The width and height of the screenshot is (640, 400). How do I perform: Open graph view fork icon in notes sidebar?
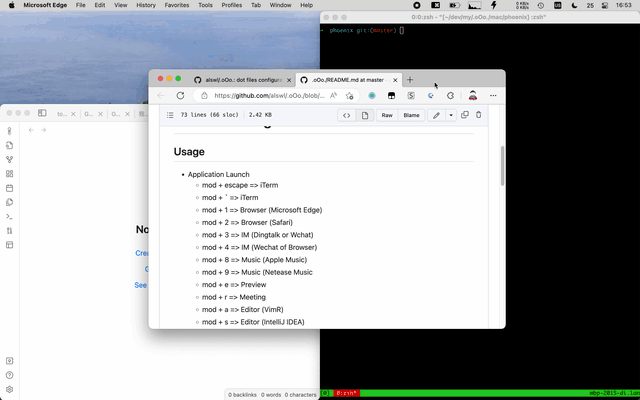coord(9,160)
